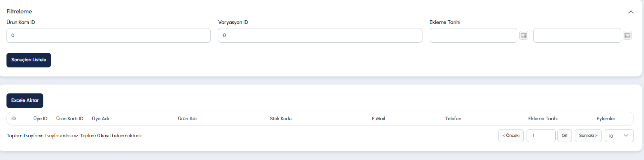Sort by the E Mail column header
The height and width of the screenshot is (160, 644).
coord(378,119)
